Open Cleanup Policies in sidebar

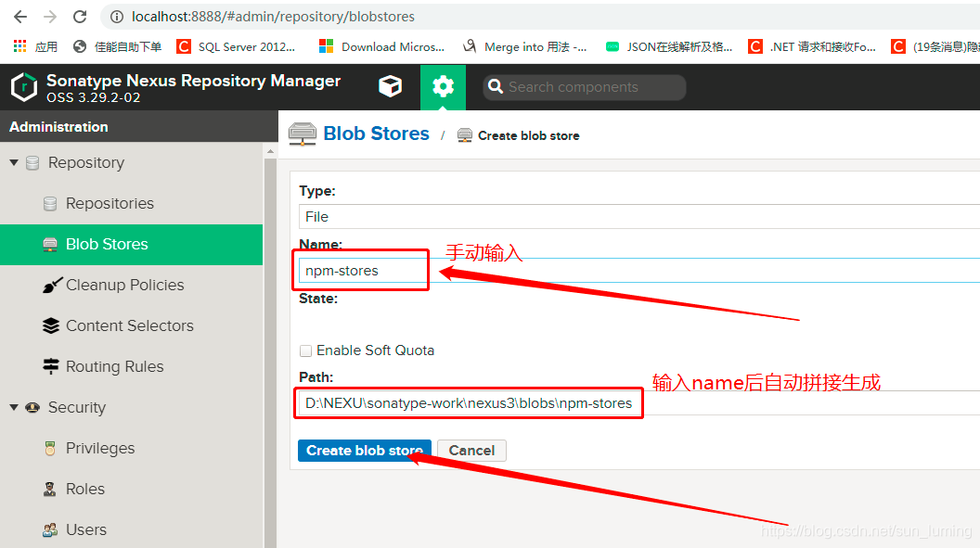point(124,285)
